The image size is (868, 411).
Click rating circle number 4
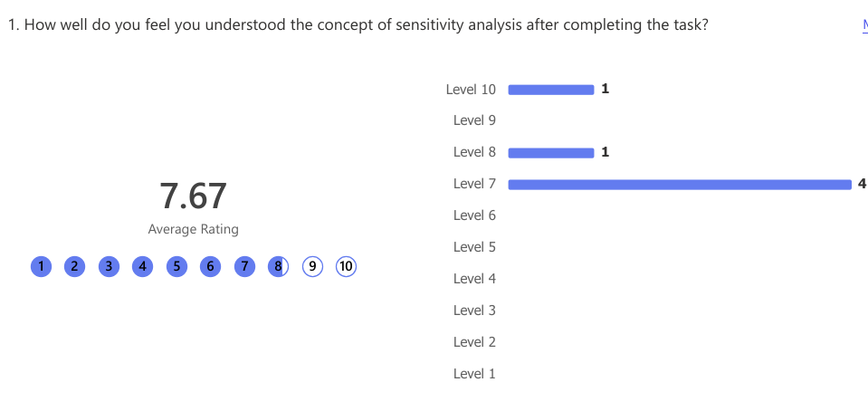143,266
